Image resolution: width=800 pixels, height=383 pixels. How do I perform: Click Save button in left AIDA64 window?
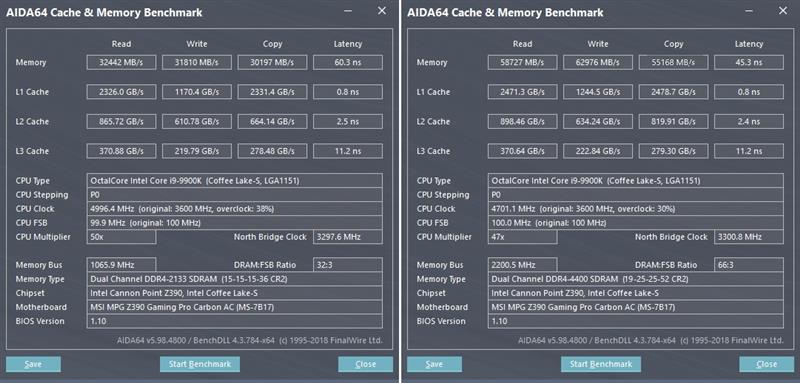[x=33, y=364]
